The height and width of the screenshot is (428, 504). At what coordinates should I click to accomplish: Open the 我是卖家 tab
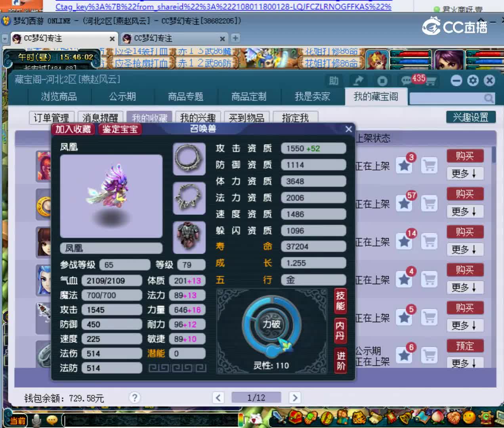pyautogui.click(x=312, y=97)
